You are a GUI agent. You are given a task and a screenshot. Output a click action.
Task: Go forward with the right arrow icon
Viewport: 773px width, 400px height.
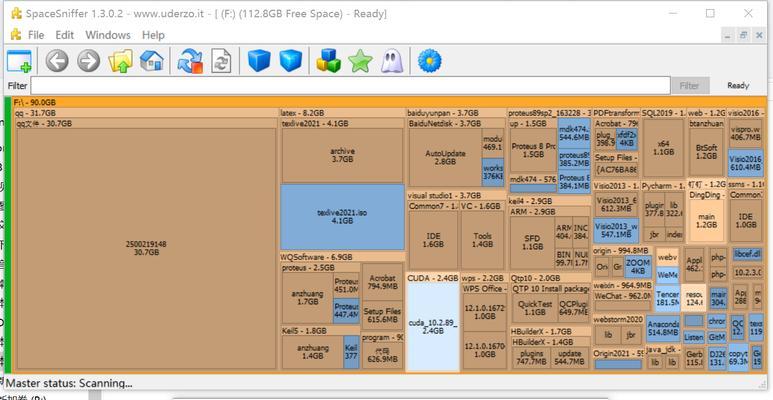coord(89,62)
